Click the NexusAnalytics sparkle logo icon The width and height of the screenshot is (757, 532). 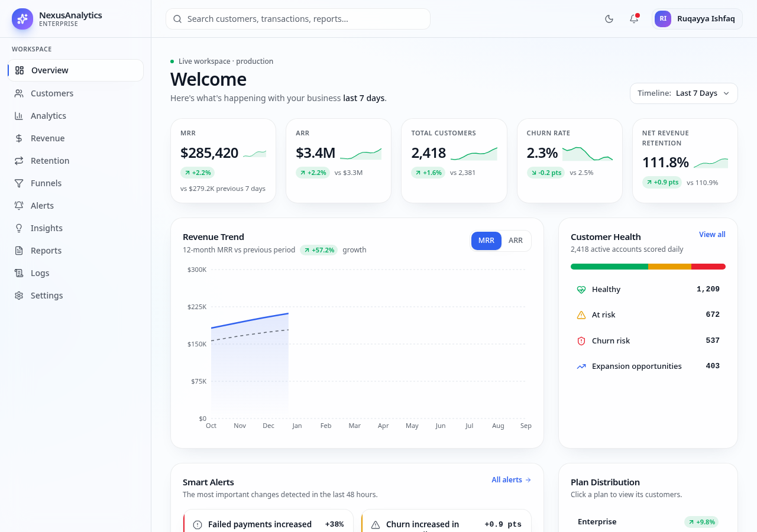coord(22,19)
